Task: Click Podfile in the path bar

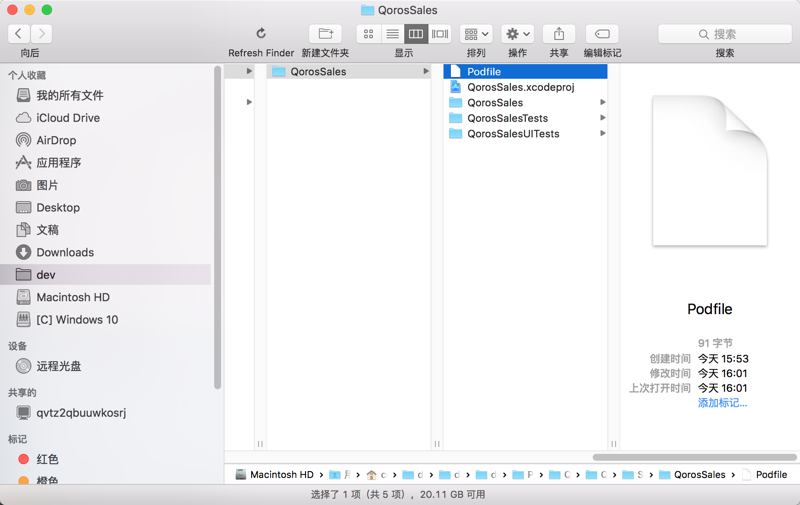Action: [764, 475]
